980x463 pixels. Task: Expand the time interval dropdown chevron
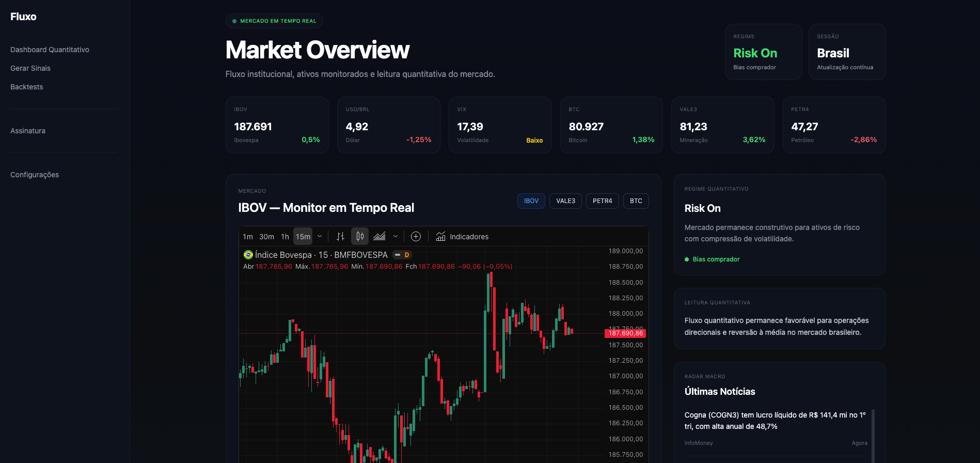tap(320, 237)
